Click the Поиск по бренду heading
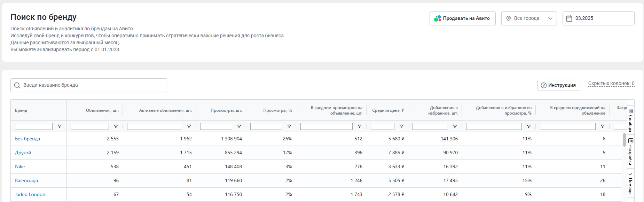 click(x=44, y=17)
